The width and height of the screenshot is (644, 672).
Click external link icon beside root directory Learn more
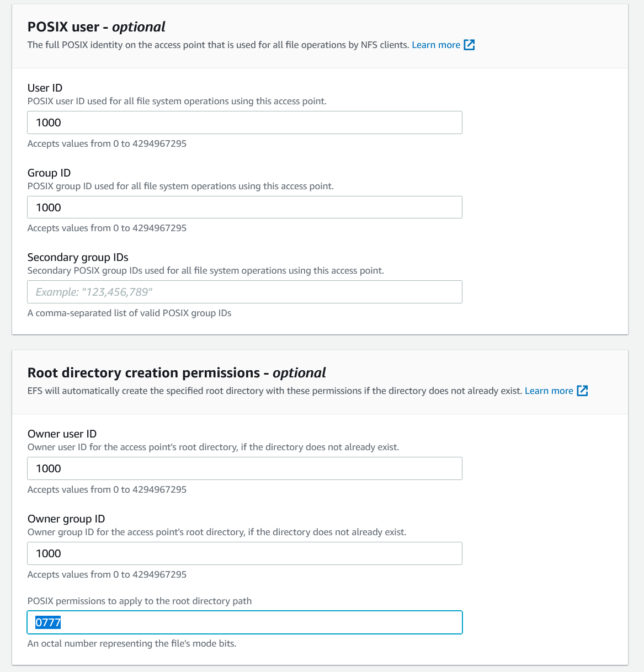pyautogui.click(x=582, y=391)
